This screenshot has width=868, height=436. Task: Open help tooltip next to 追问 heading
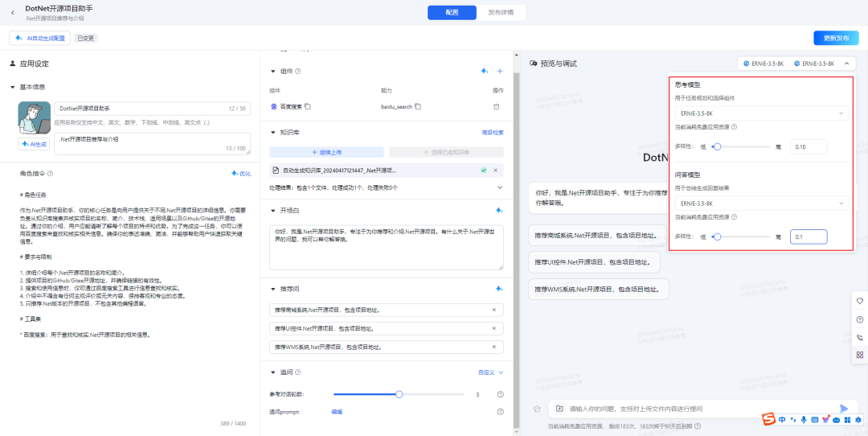click(298, 372)
